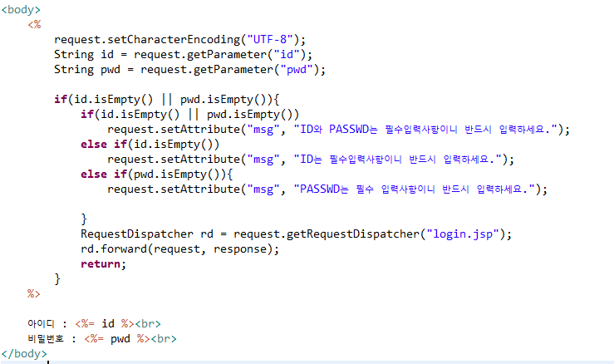Click the setAttribute line with "ID와 PASSWD는" message
This screenshot has height=364, width=614.
tap(338, 130)
